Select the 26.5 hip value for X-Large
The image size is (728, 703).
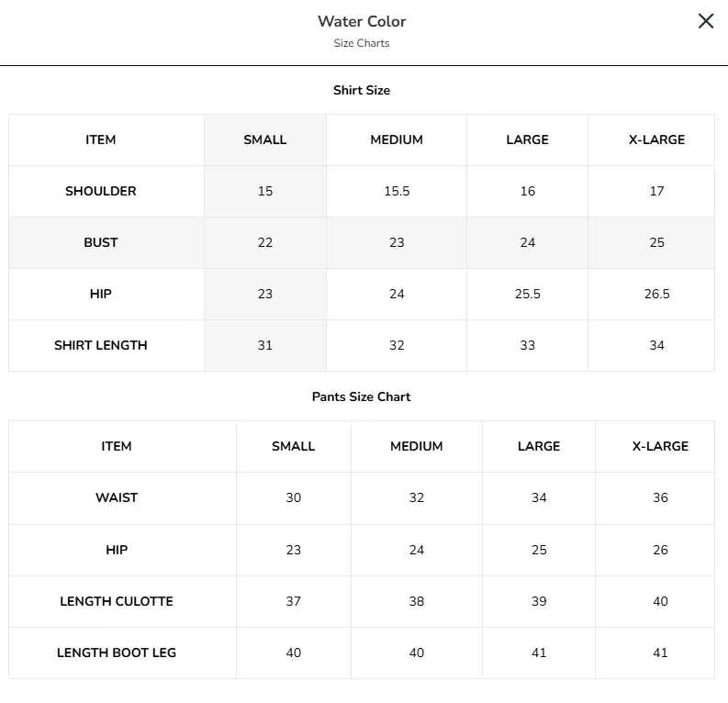[x=656, y=294]
